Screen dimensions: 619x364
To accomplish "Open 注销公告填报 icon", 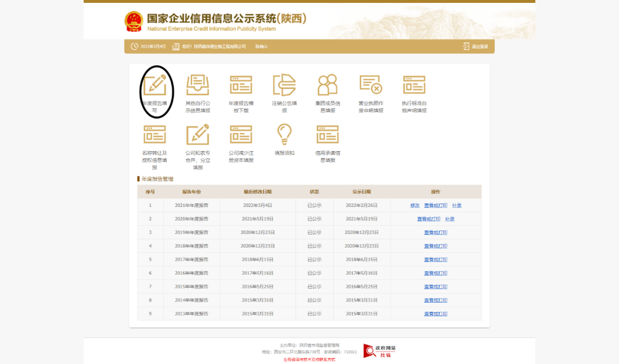I will [x=284, y=84].
